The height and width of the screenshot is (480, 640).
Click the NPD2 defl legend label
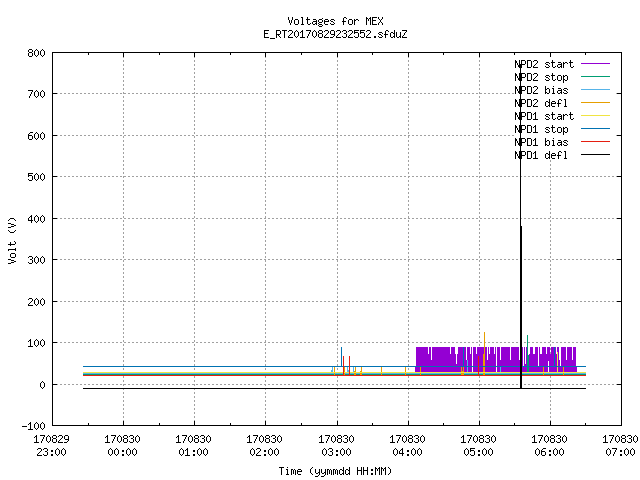541,103
